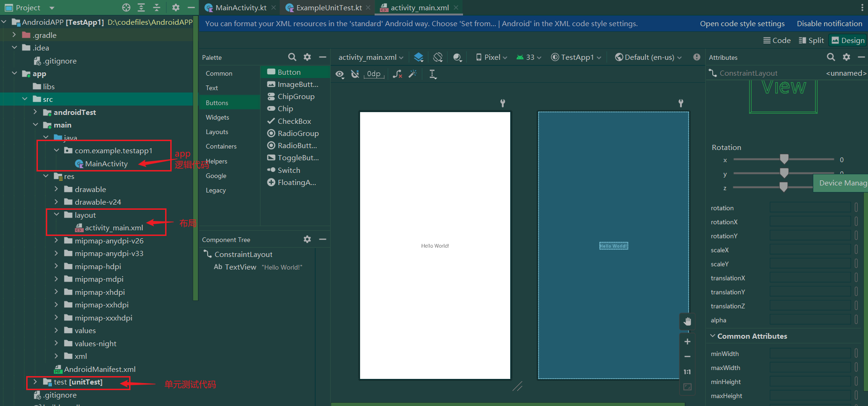Viewport: 868px width, 406px height.
Task: Open Project panel settings gear
Action: (x=176, y=7)
